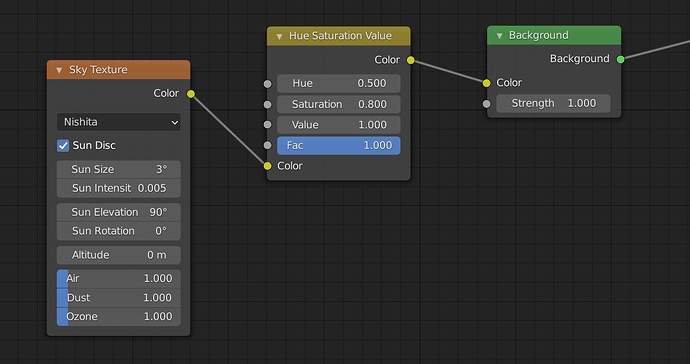Click Hue Saturation Value Color output socket
Image resolution: width=690 pixels, height=364 pixels.
click(x=411, y=60)
